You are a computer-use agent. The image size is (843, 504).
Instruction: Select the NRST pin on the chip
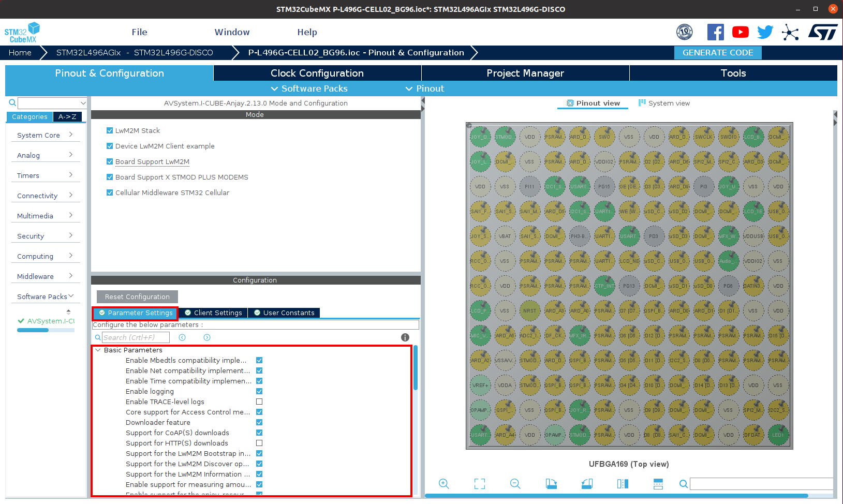(529, 310)
